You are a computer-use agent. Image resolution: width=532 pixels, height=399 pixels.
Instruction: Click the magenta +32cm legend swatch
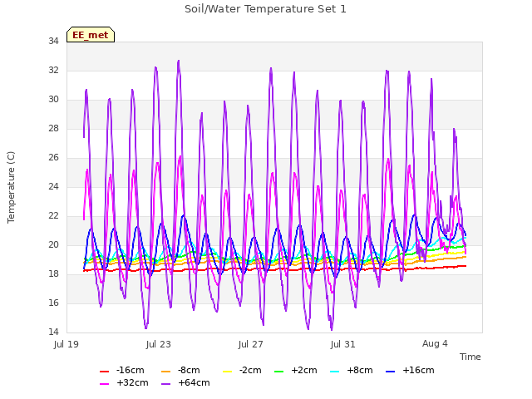(104, 384)
